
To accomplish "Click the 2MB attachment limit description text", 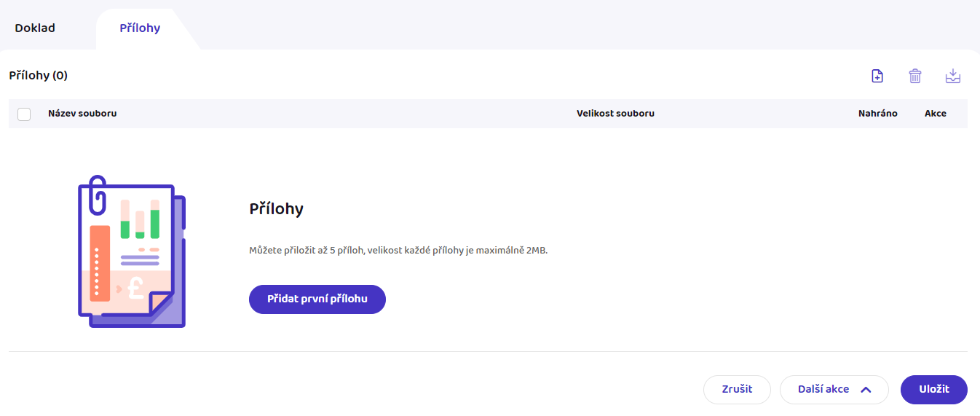I will [x=398, y=251].
